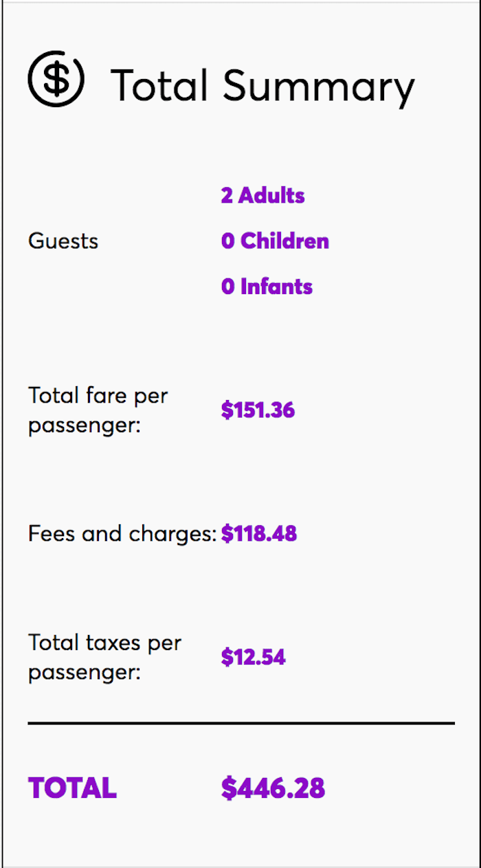Click the dollar sign circle icon
The image size is (481, 868).
[56, 79]
